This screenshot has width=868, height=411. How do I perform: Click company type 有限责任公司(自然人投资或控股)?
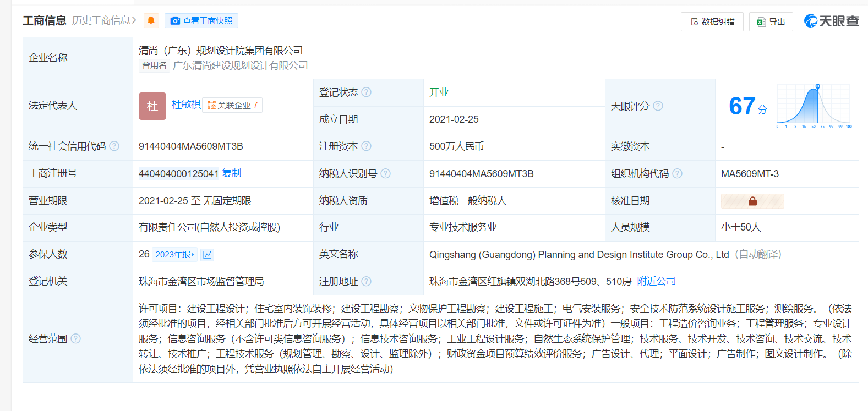[x=209, y=227]
